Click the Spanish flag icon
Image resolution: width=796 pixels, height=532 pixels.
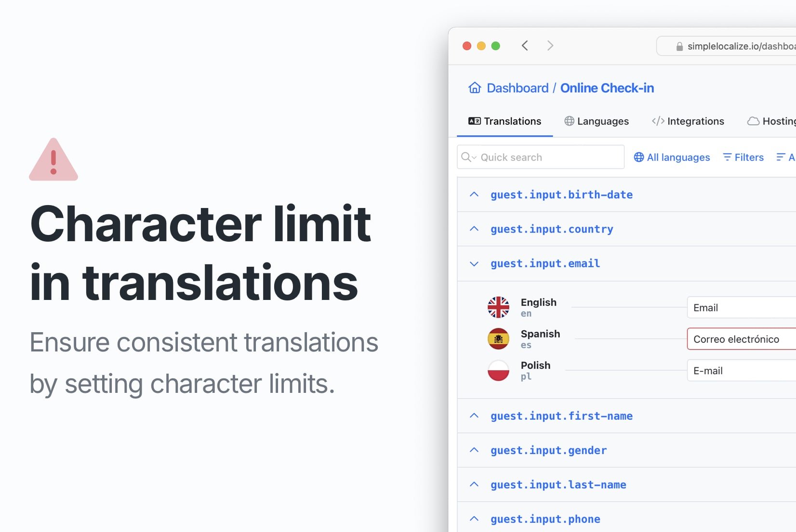click(x=498, y=339)
